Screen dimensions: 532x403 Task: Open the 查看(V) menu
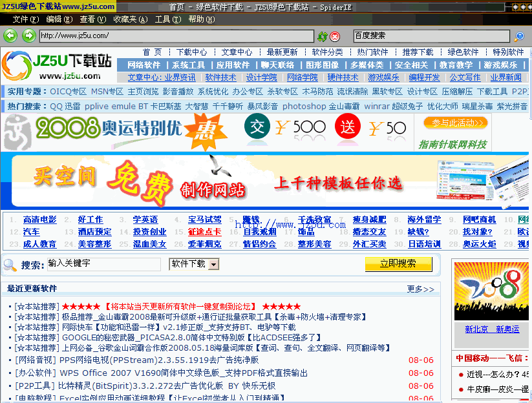tap(93, 19)
